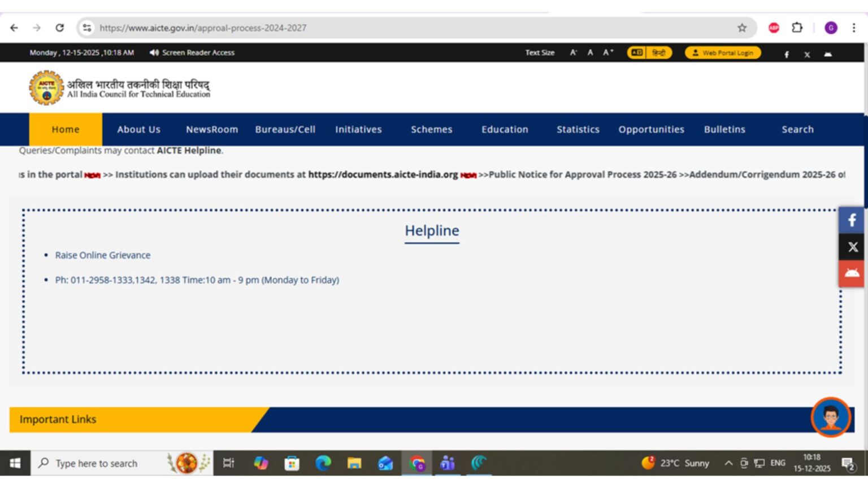Open the chatbot assistant avatar
Image resolution: width=868 pixels, height=488 pixels.
830,417
